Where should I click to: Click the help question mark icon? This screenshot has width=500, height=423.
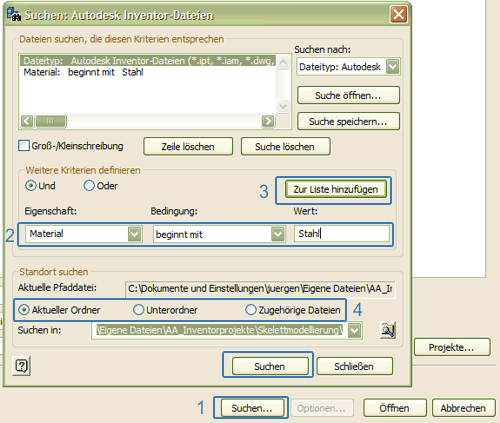(x=21, y=366)
